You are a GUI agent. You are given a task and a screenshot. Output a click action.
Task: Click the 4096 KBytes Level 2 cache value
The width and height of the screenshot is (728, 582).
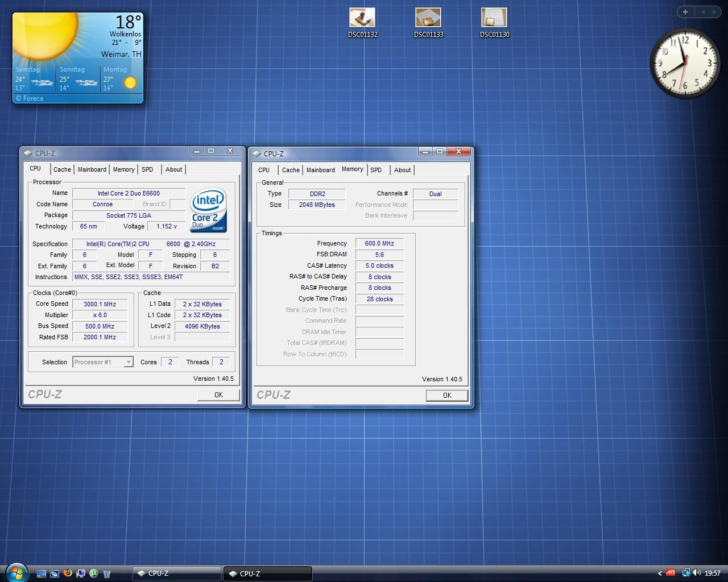pyautogui.click(x=202, y=326)
